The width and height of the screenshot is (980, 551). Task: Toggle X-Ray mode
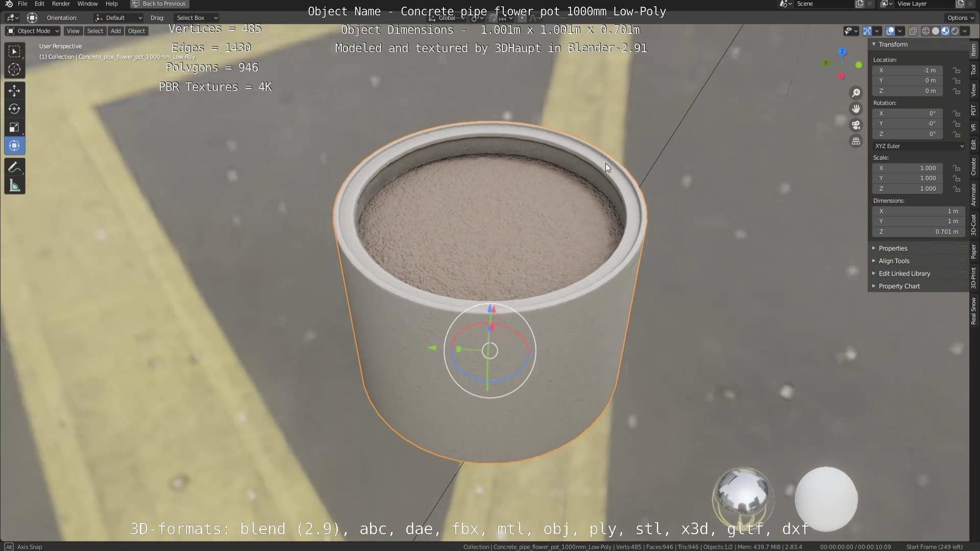click(913, 31)
